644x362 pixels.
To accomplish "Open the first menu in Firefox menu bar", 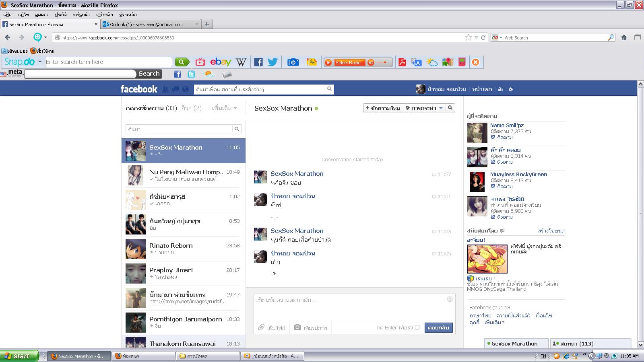I will point(7,14).
